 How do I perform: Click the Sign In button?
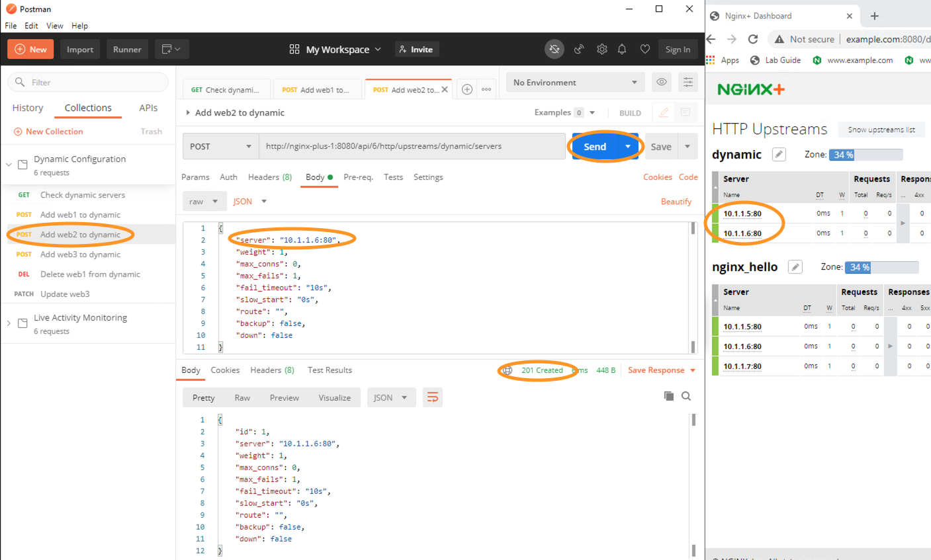pos(678,50)
